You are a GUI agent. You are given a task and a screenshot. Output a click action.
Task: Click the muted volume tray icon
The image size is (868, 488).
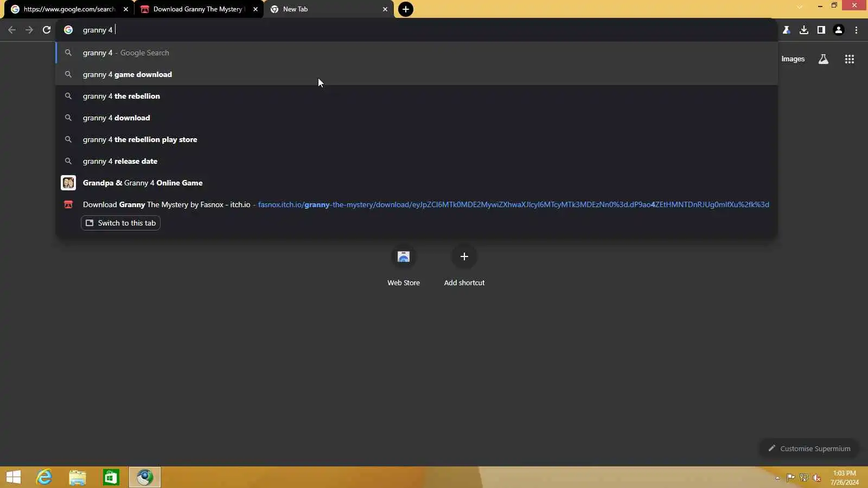817,478
